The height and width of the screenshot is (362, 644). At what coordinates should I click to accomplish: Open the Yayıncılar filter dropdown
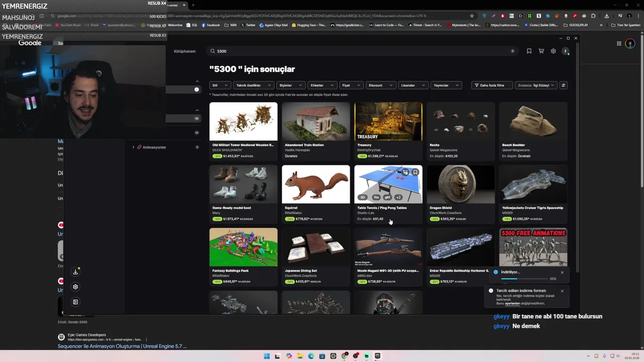pyautogui.click(x=446, y=85)
